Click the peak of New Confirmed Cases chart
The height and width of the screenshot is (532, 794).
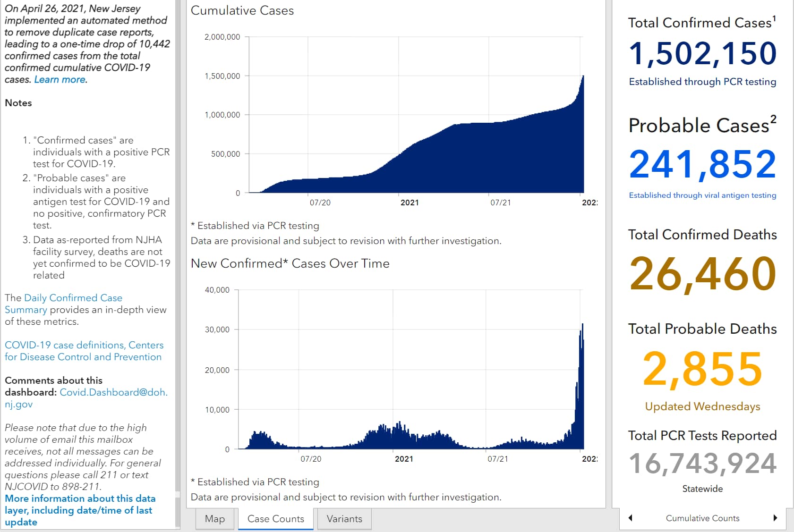click(x=582, y=325)
